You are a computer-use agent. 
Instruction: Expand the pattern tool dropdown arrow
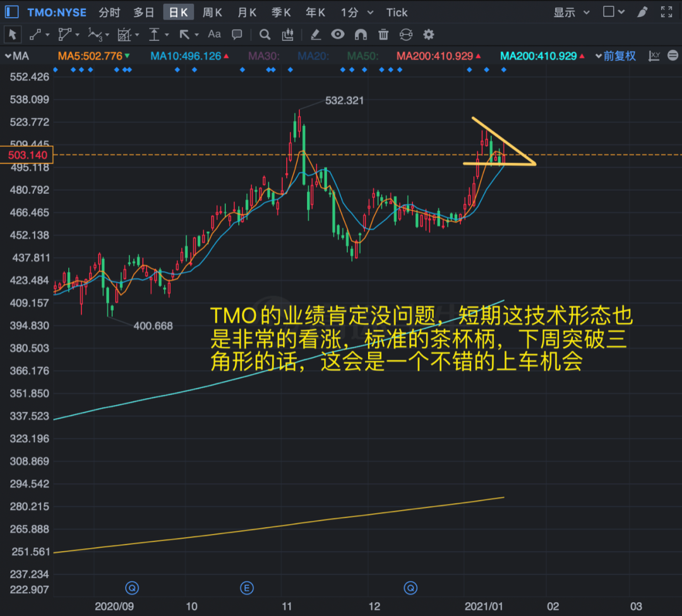(137, 35)
